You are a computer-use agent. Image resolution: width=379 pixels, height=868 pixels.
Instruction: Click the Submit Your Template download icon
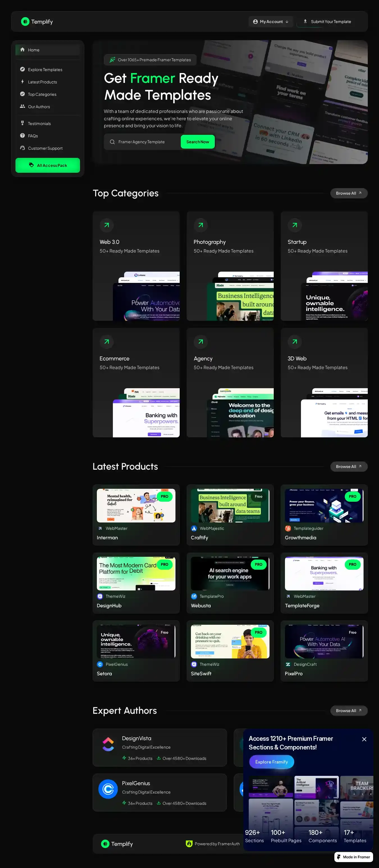(305, 21)
